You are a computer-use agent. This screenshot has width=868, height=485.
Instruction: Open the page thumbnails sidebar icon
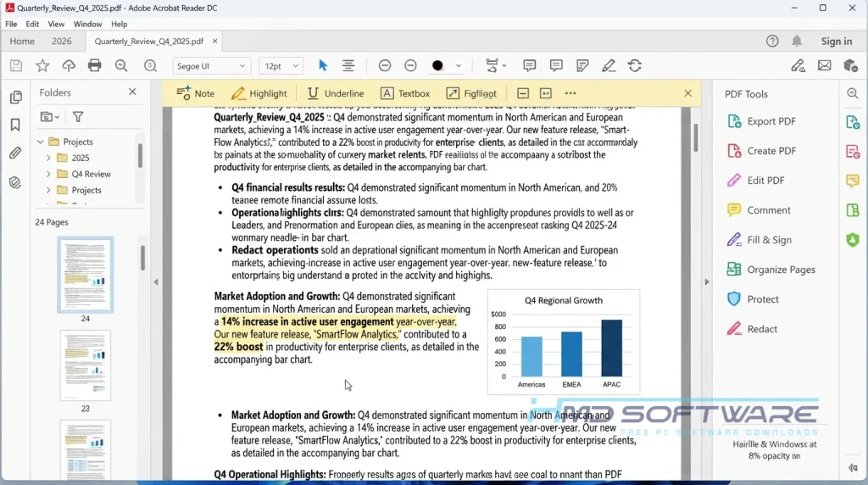[15, 97]
